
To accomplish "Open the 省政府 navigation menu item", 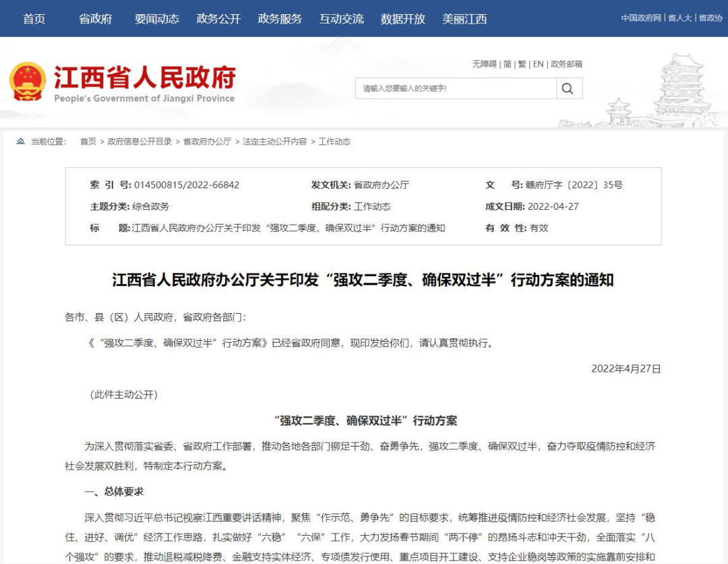I will (x=94, y=19).
